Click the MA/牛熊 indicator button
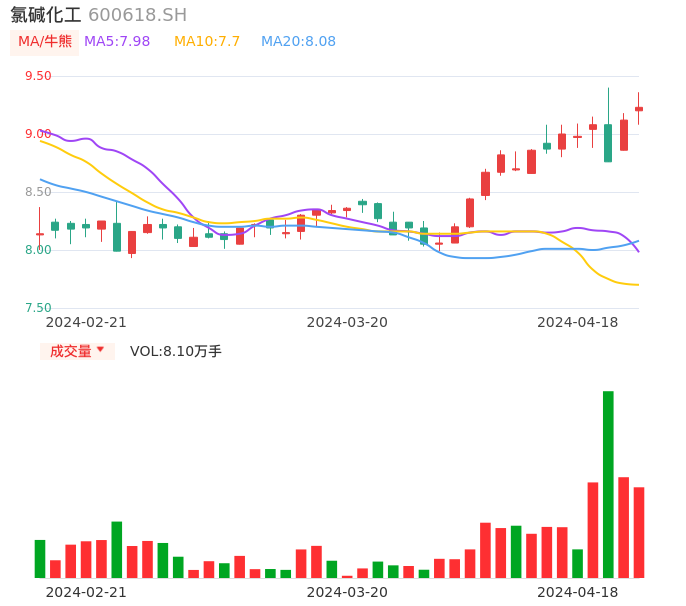Screen dimensions: 686x606 (x=45, y=42)
